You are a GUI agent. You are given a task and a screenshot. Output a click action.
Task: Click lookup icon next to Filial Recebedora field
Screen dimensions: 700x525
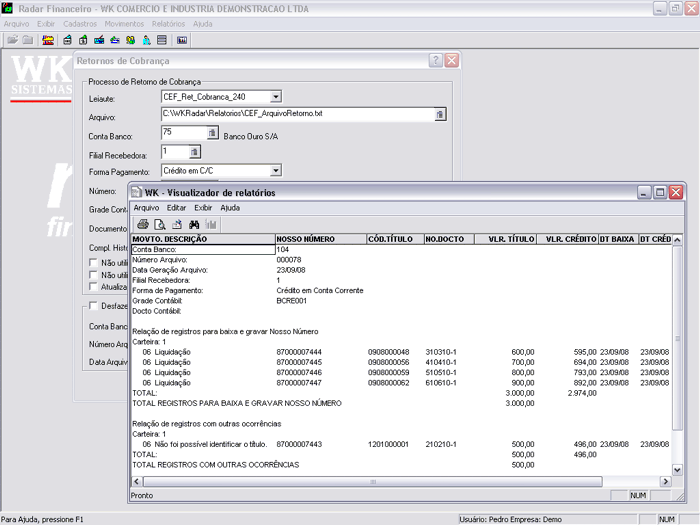[194, 152]
